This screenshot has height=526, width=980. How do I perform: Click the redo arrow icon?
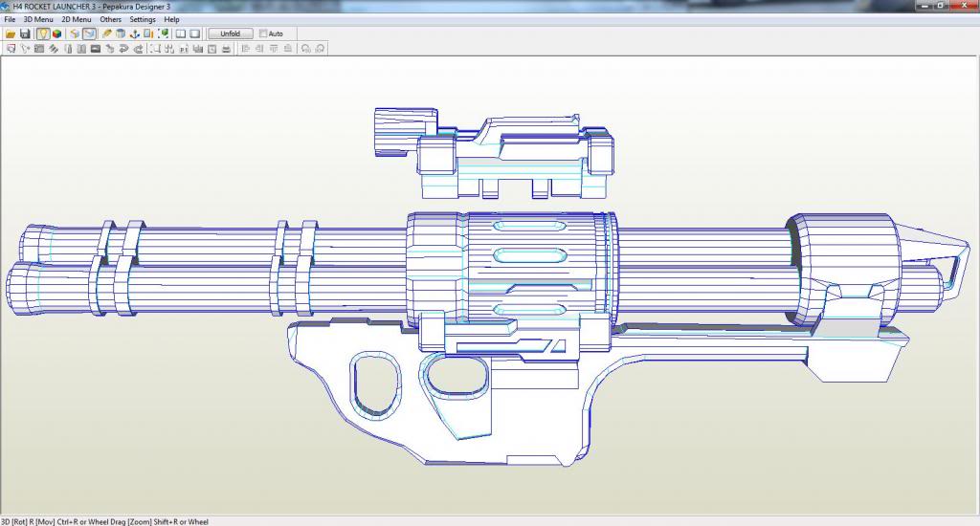(x=138, y=49)
